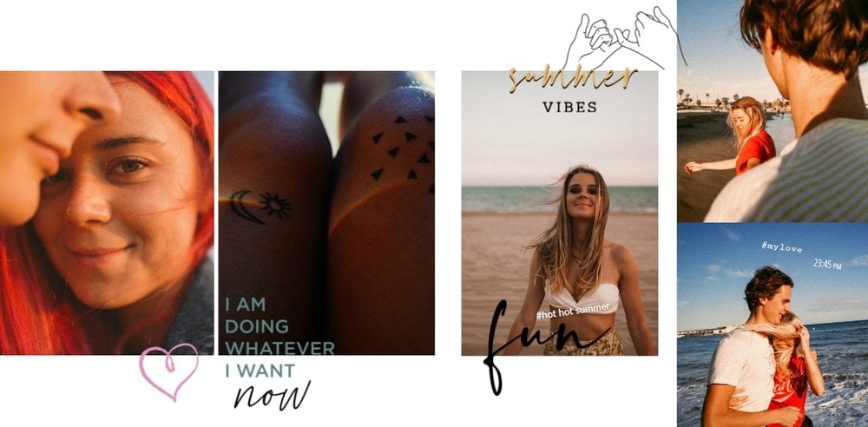Open the couple hugging by the sea photo
The image size is (868, 427).
tap(773, 325)
